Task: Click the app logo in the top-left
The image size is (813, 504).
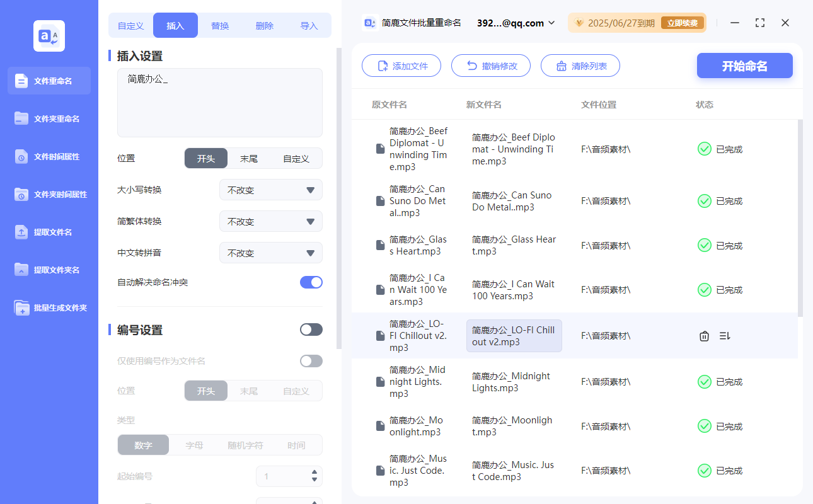Action: pyautogui.click(x=49, y=36)
